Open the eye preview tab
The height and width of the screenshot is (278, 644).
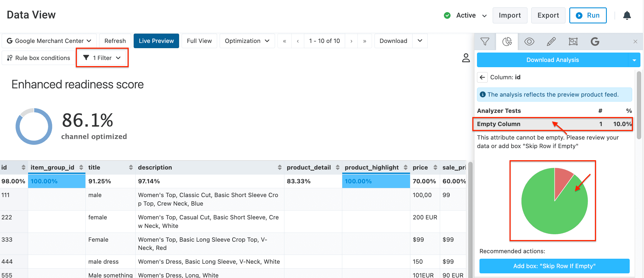(x=529, y=42)
